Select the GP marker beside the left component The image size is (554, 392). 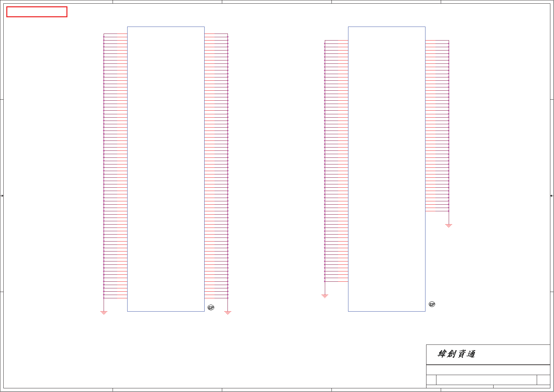coord(211,308)
